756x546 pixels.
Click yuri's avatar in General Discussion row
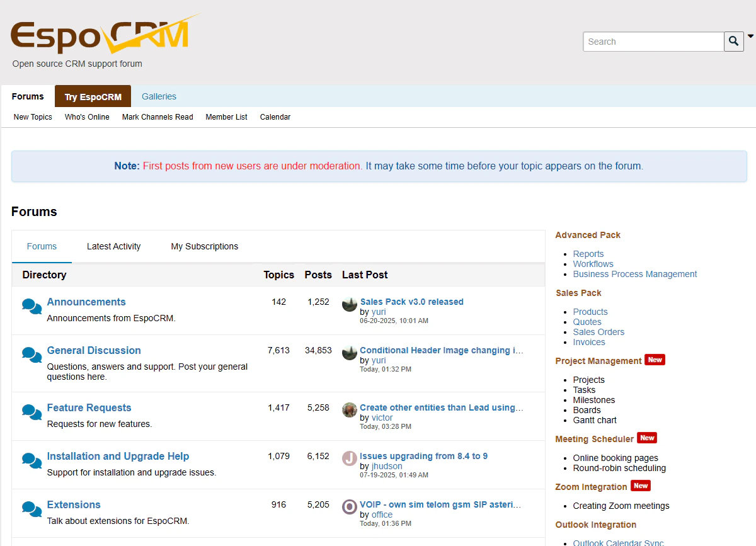pos(350,353)
